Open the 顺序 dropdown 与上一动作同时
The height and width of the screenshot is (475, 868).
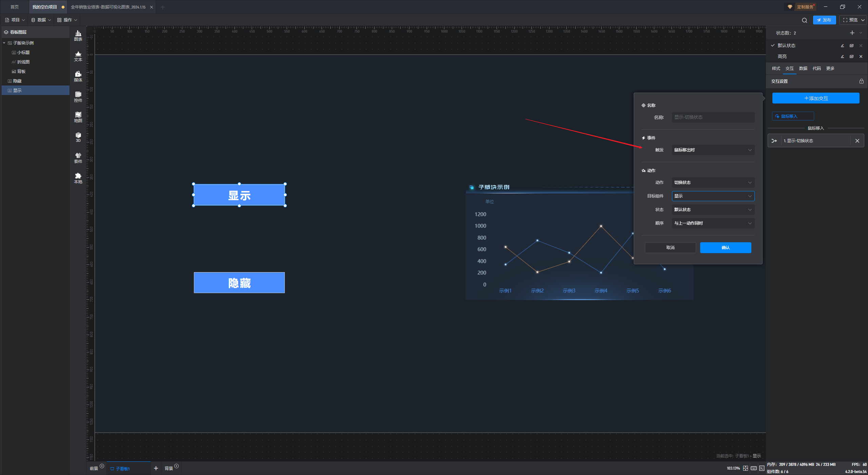click(x=713, y=223)
